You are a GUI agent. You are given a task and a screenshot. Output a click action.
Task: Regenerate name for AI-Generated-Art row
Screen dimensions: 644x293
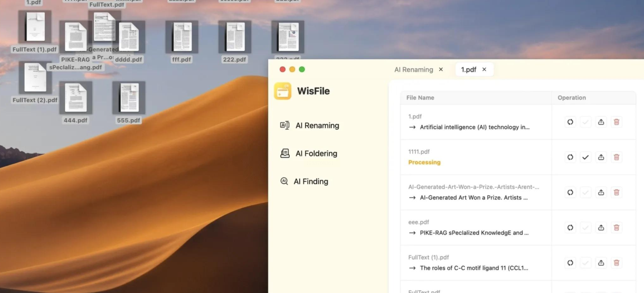(x=570, y=192)
